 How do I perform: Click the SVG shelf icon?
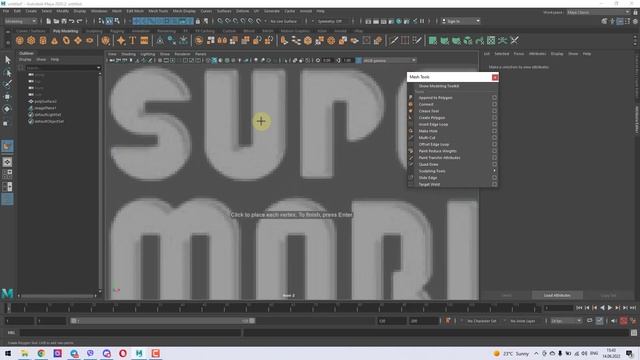[144, 40]
